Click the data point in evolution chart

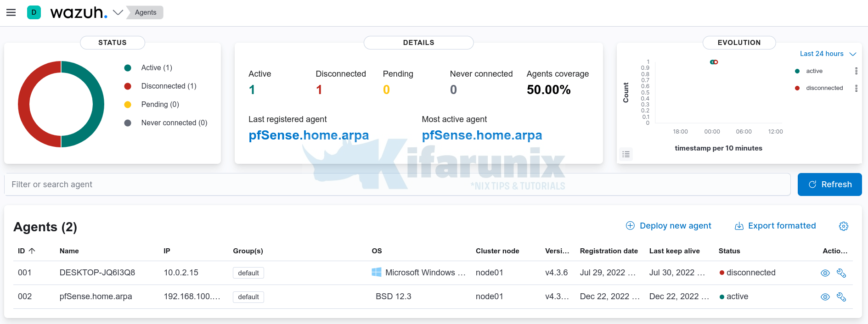tap(714, 62)
